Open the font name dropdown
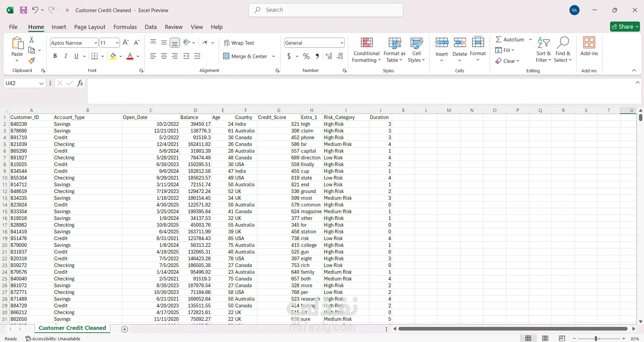The height and width of the screenshot is (342, 644). click(x=95, y=43)
